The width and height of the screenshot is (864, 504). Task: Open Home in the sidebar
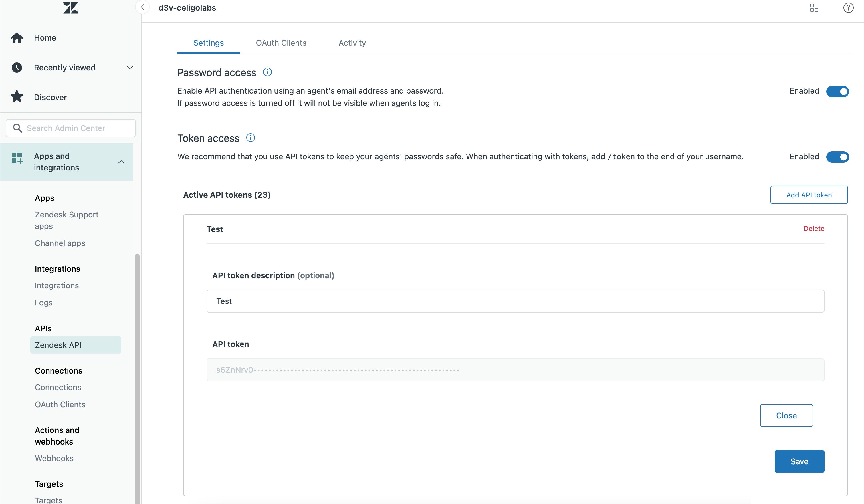[x=45, y=38]
